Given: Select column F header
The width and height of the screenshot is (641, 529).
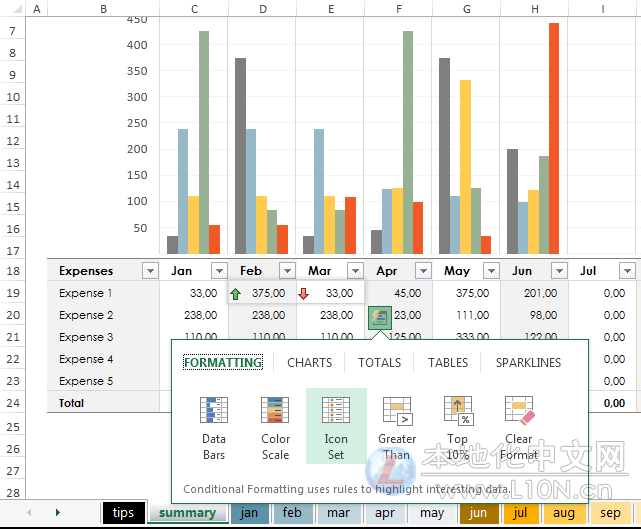Looking at the screenshot, I should (398, 9).
